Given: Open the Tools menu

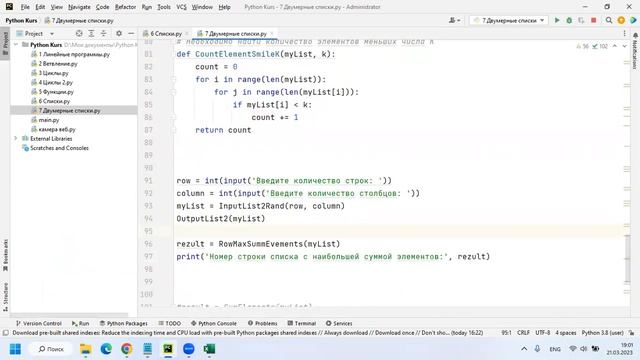Looking at the screenshot, I should click(x=164, y=7).
